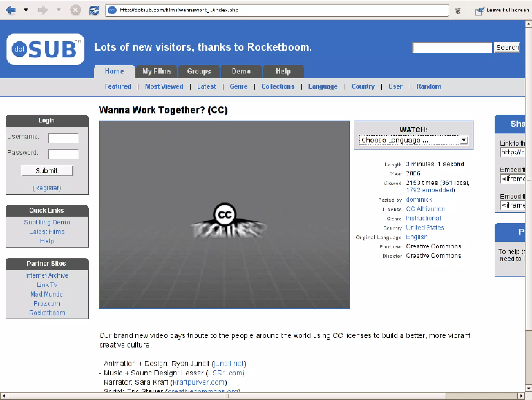The height and width of the screenshot is (400, 532).
Task: Click the browser Forward arrow icon
Action: pos(43,10)
